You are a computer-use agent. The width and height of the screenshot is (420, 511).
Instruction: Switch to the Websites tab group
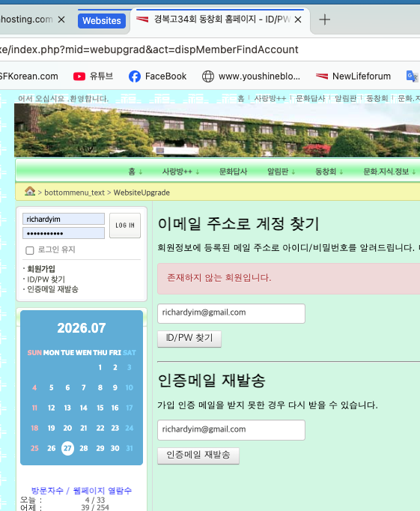point(102,20)
